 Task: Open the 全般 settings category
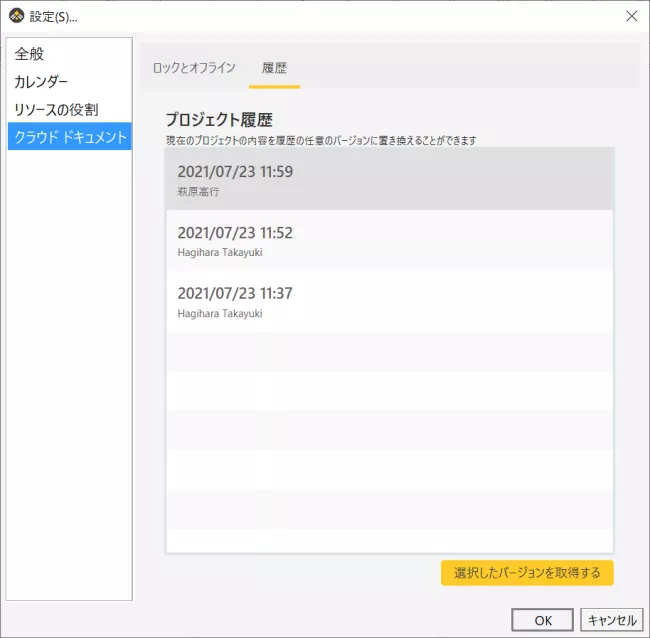[x=70, y=54]
